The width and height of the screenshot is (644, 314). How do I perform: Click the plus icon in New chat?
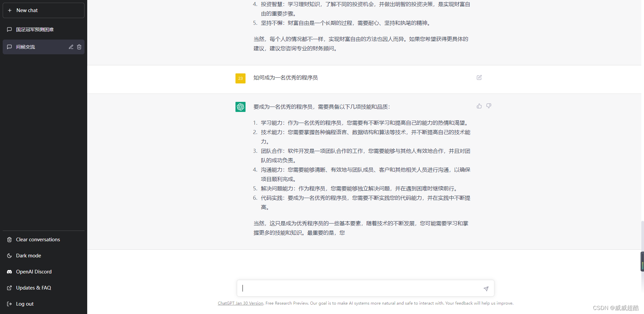pyautogui.click(x=10, y=10)
